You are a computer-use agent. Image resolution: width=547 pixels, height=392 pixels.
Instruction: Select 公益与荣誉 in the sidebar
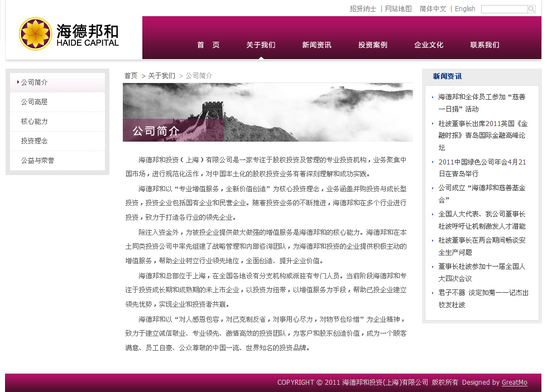(57, 161)
